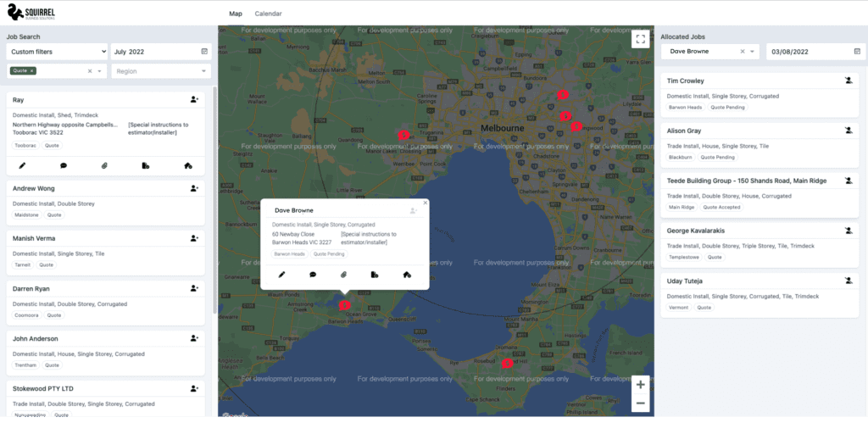Switch to the Map tab
This screenshot has width=868, height=434.
pyautogui.click(x=236, y=14)
